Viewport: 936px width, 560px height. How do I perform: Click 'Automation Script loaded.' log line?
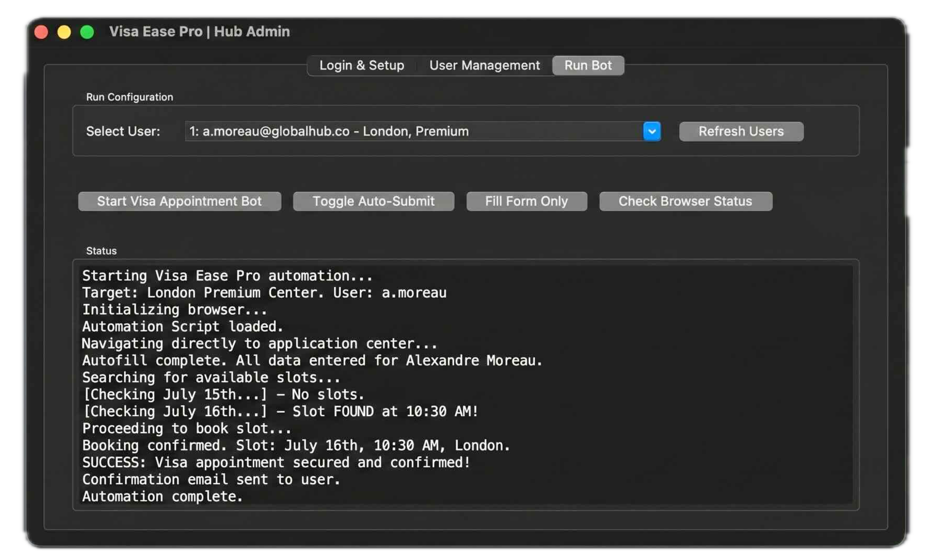[x=183, y=327]
